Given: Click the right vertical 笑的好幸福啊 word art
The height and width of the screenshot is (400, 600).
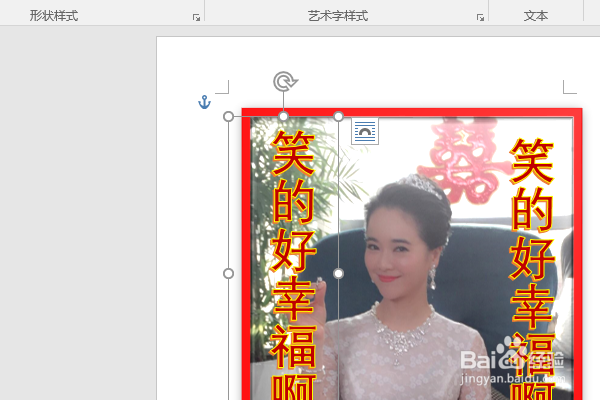Looking at the screenshot, I should click(532, 269).
